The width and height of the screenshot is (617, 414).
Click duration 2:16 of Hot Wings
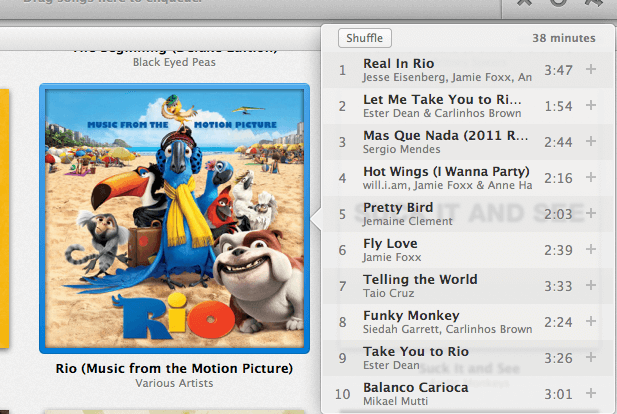point(558,178)
